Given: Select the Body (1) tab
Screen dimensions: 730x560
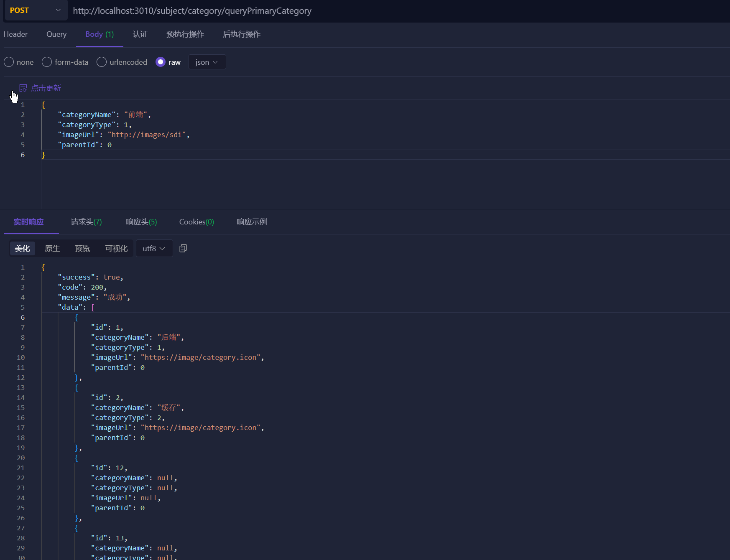Looking at the screenshot, I should click(100, 34).
